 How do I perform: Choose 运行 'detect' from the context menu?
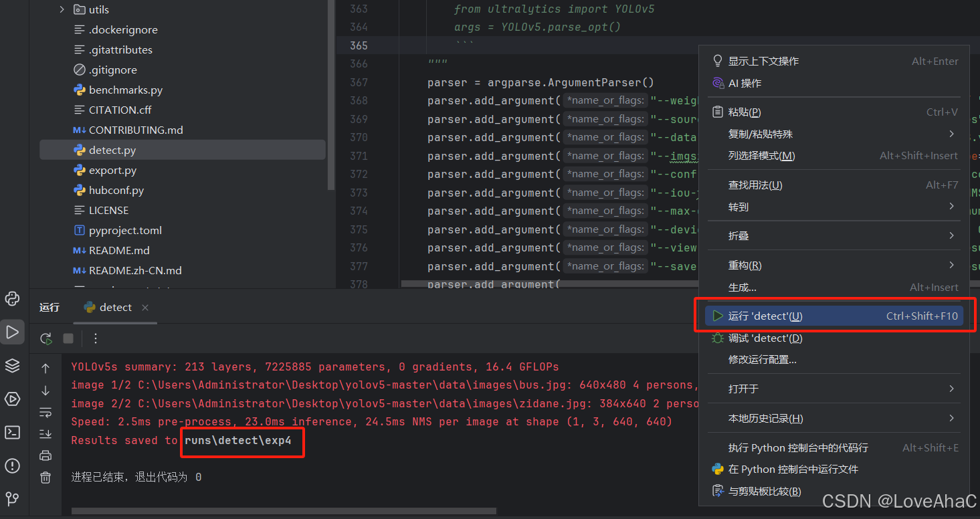tap(834, 316)
